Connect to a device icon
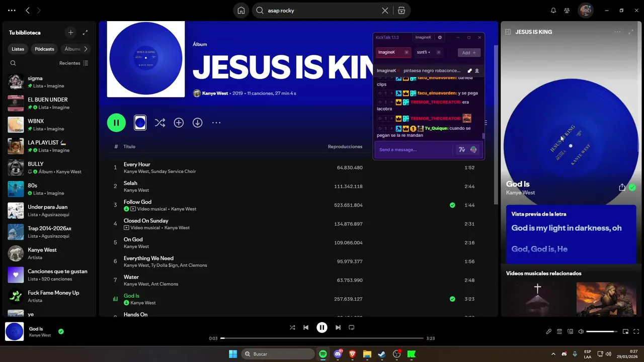 [x=571, y=332]
